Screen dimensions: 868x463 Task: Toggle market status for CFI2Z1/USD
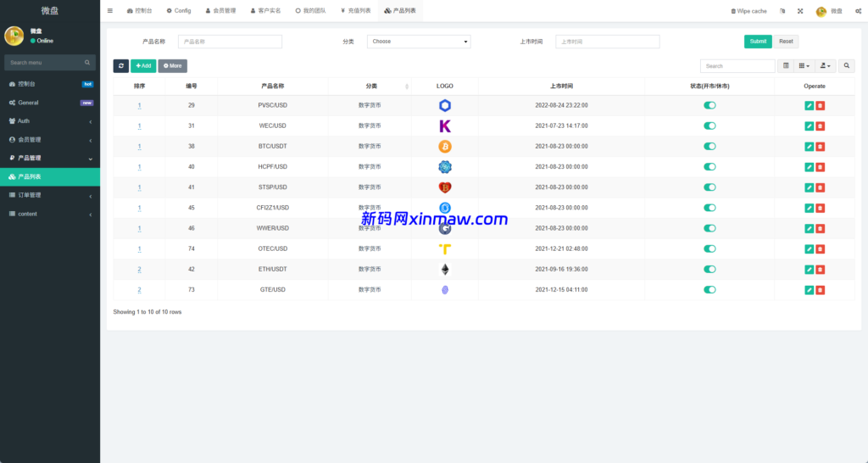(x=709, y=208)
